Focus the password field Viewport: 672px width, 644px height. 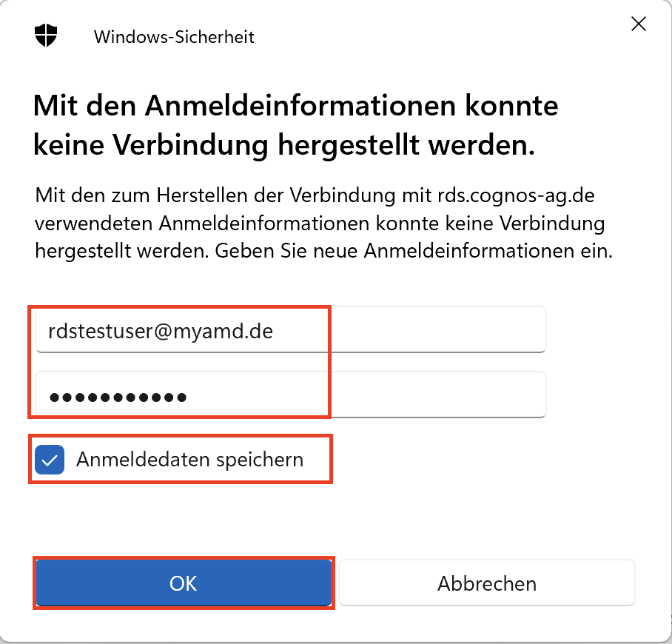pyautogui.click(x=290, y=396)
